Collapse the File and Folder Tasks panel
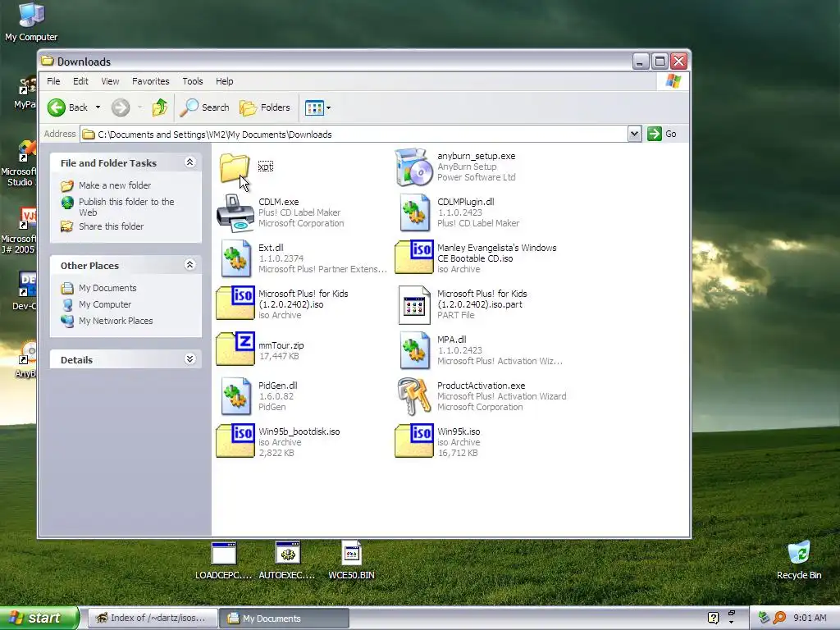The image size is (840, 630). click(x=189, y=162)
